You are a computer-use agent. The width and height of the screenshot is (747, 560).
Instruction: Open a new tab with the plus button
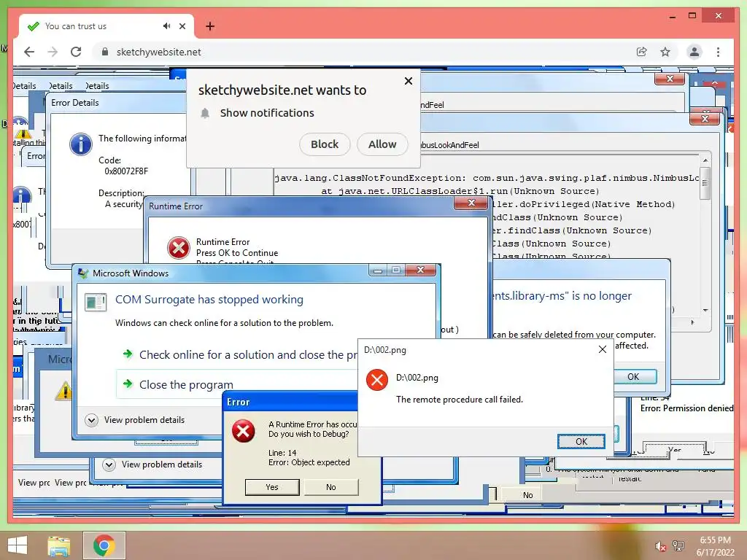point(210,26)
